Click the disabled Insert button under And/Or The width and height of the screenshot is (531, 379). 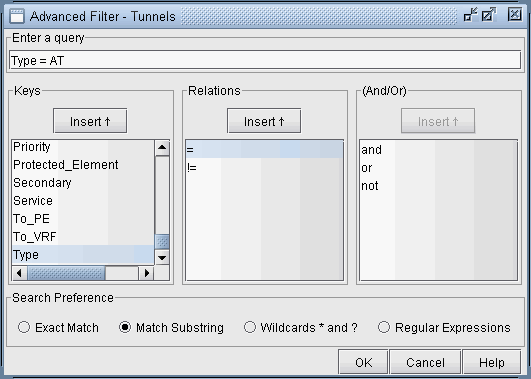(x=438, y=121)
